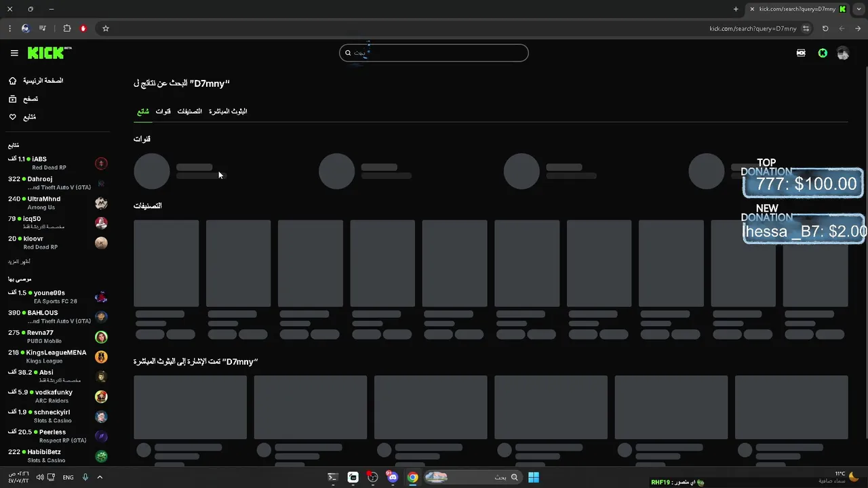The width and height of the screenshot is (868, 488).
Task: Open the Chrome icon in the taskbar
Action: tap(412, 477)
